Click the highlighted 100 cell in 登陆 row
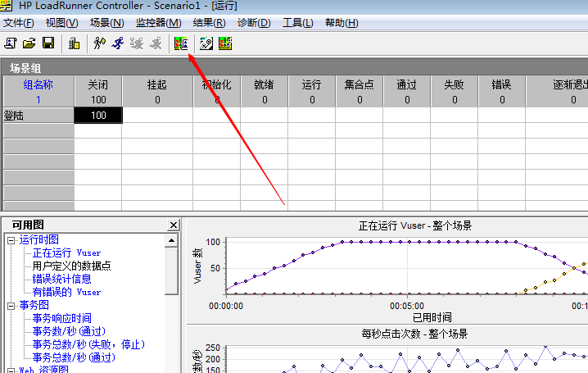 (x=98, y=116)
